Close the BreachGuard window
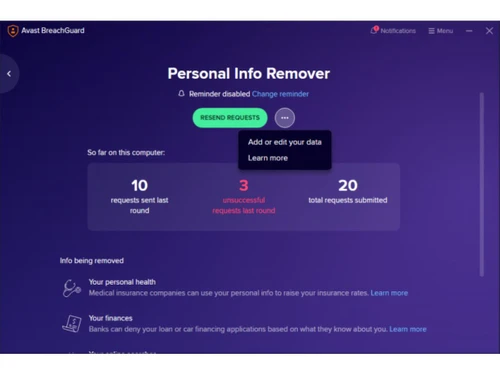The image size is (500, 375). pyautogui.click(x=489, y=31)
